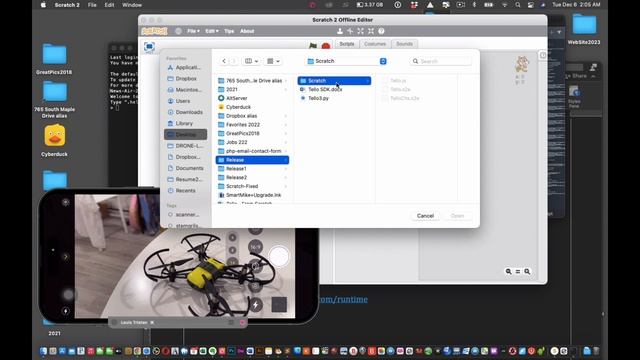The width and height of the screenshot is (640, 360).
Task: Select Macintosh HD in the sidebar
Action: [x=184, y=90]
